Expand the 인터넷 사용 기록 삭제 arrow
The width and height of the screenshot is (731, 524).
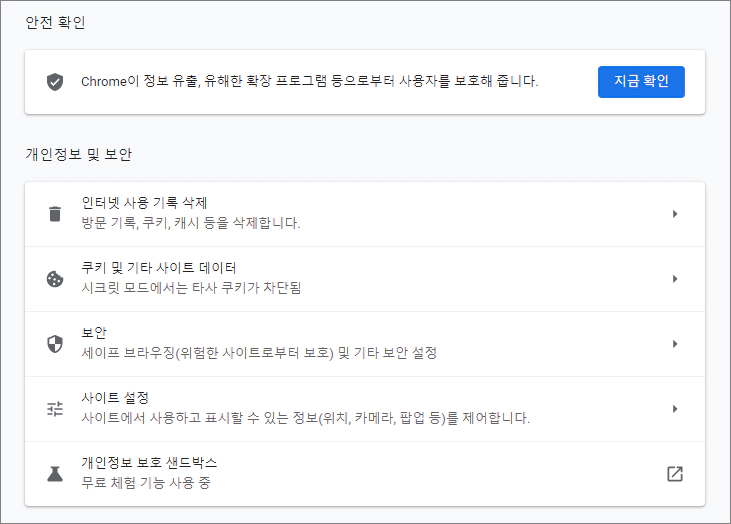click(675, 214)
